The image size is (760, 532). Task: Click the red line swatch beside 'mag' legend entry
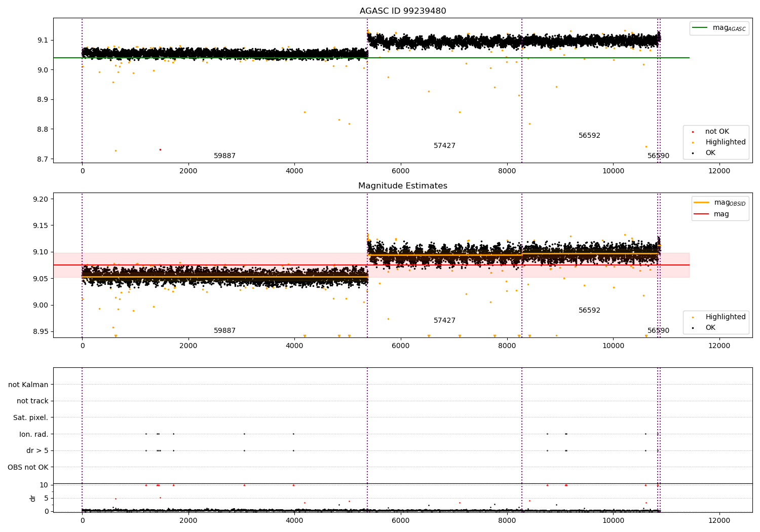click(702, 214)
